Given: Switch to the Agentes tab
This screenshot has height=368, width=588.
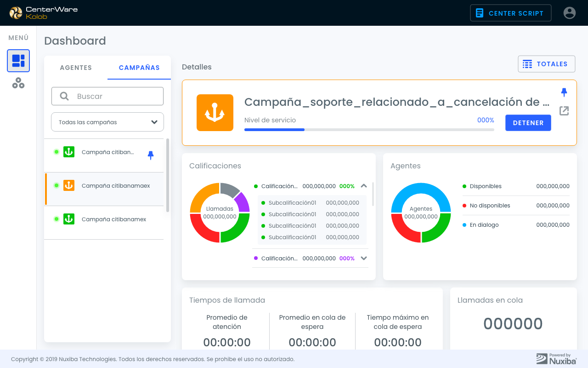Looking at the screenshot, I should click(x=76, y=68).
